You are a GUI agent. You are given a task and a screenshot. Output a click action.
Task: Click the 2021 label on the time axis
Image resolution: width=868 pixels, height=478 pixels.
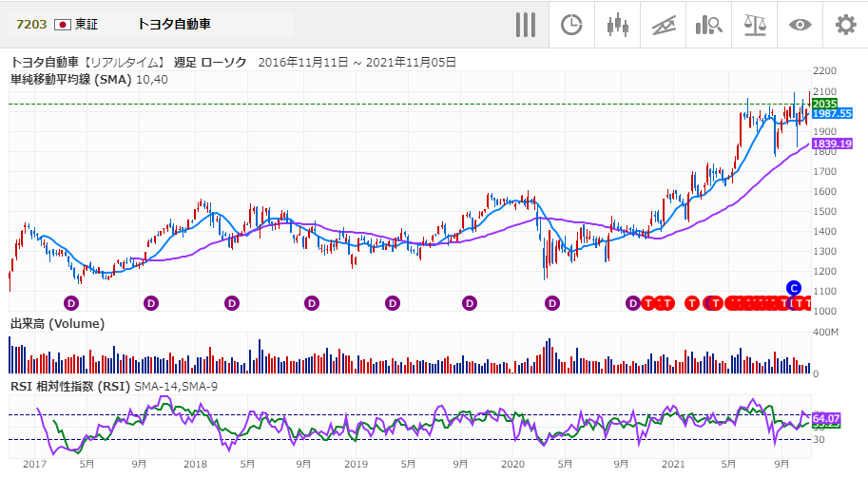tap(673, 464)
